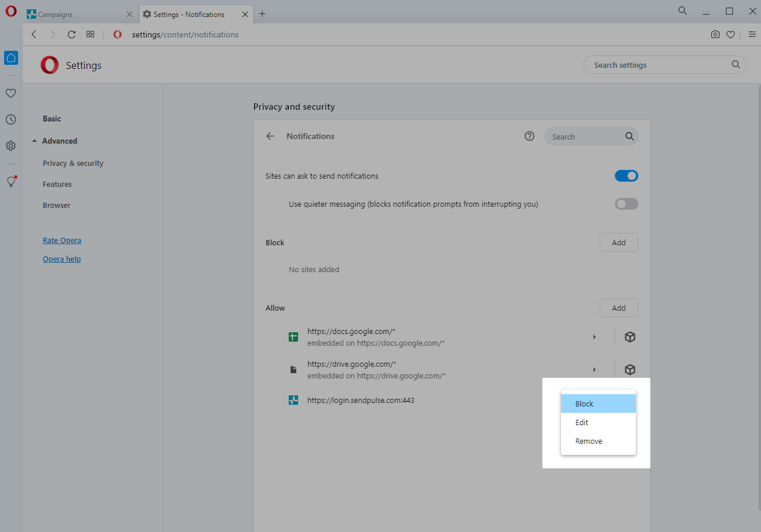Expand details arrow for docs.google.com
Viewport: 761px width, 532px height.
(x=594, y=337)
